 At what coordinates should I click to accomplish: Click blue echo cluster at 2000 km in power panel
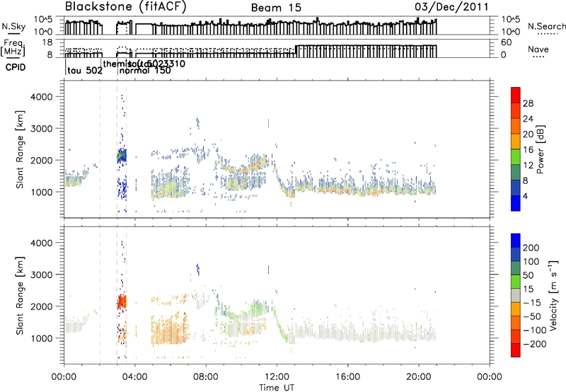click(x=122, y=156)
